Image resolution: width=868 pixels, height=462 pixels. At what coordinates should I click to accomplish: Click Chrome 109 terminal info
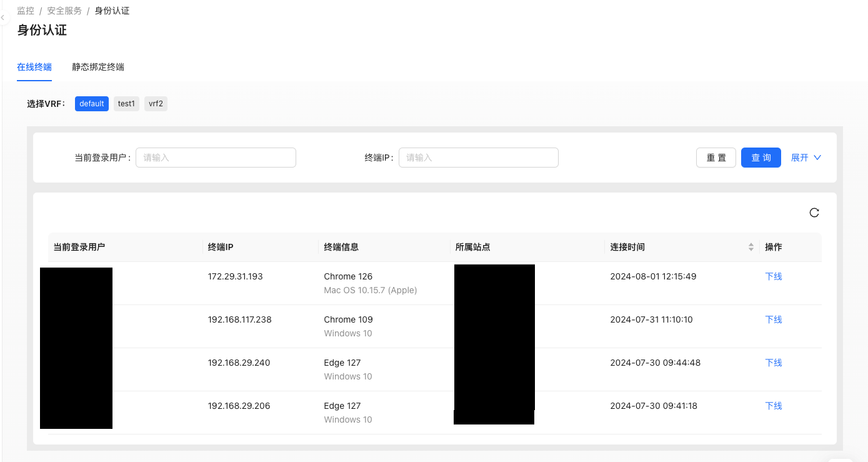pos(348,319)
